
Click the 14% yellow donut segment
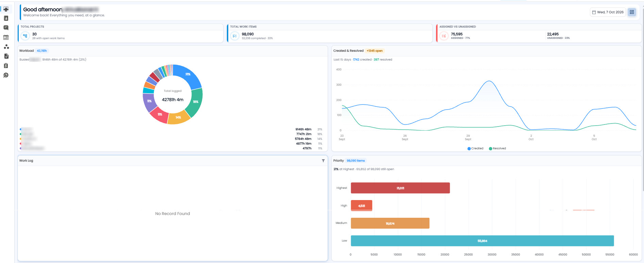178,118
